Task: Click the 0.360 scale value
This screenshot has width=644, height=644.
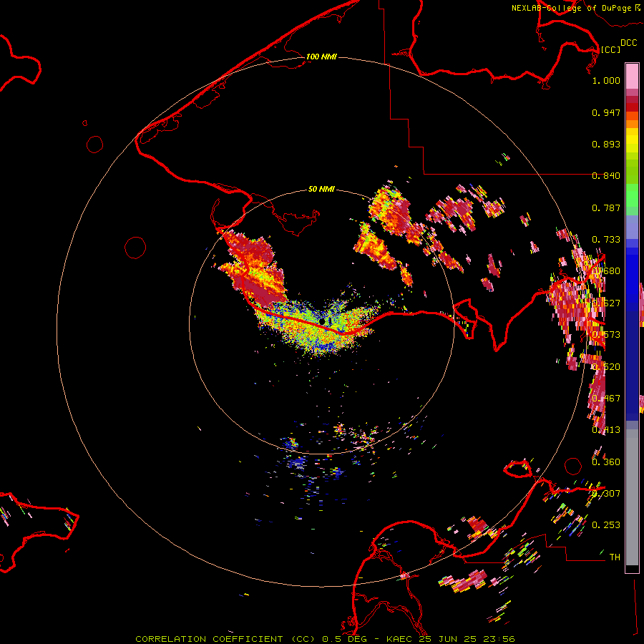Action: pyautogui.click(x=606, y=462)
